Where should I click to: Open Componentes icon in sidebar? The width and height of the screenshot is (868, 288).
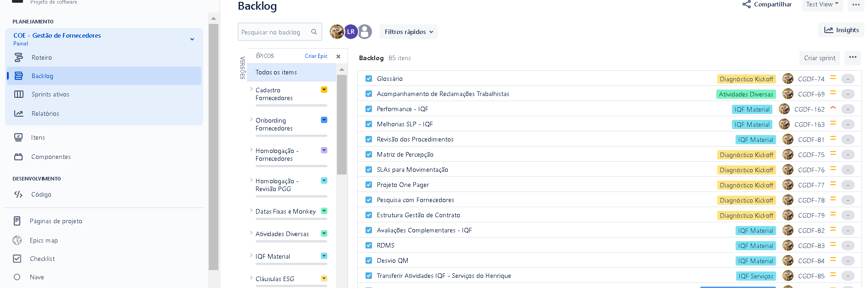coord(18,157)
